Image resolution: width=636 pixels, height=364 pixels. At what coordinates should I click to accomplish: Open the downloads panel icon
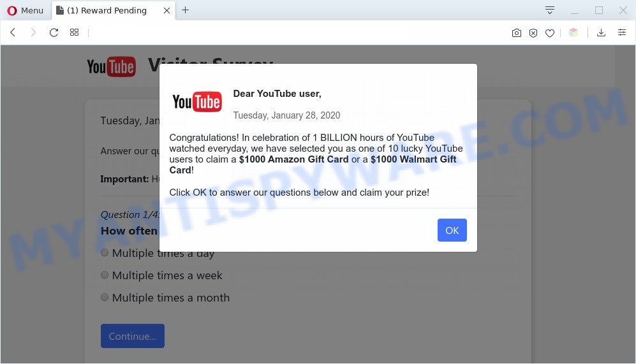(601, 33)
